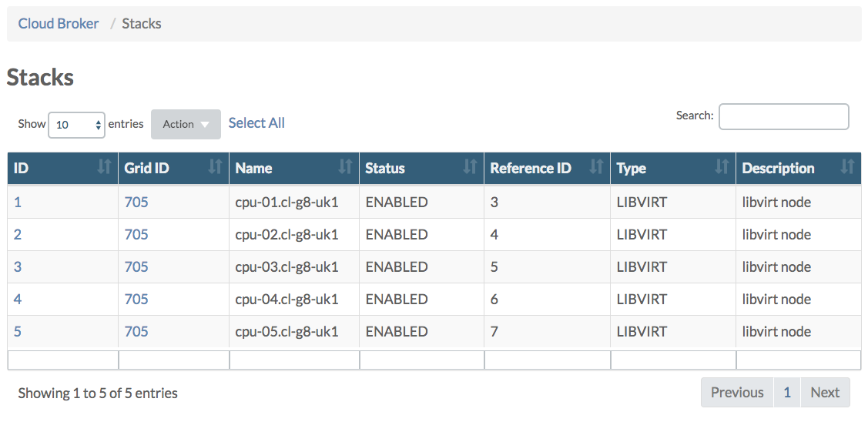The width and height of the screenshot is (868, 422).
Task: Sort by Type column arrows
Action: coord(722,167)
